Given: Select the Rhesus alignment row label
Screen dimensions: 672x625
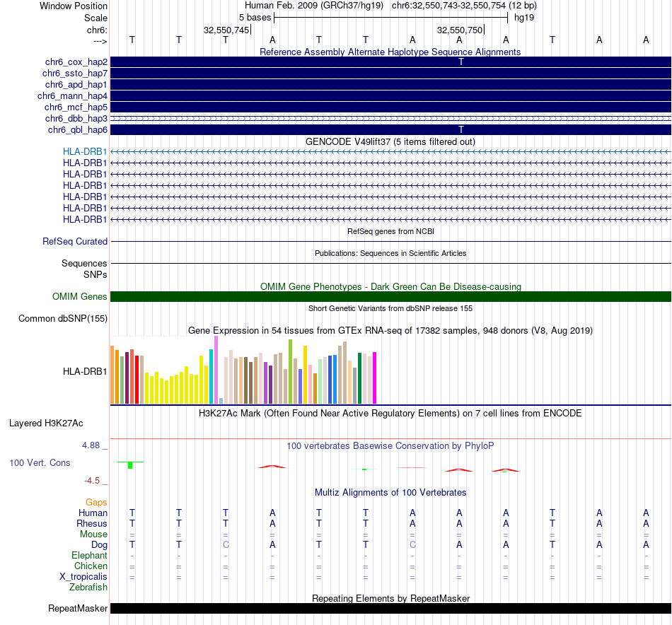Looking at the screenshot, I should (x=92, y=523).
